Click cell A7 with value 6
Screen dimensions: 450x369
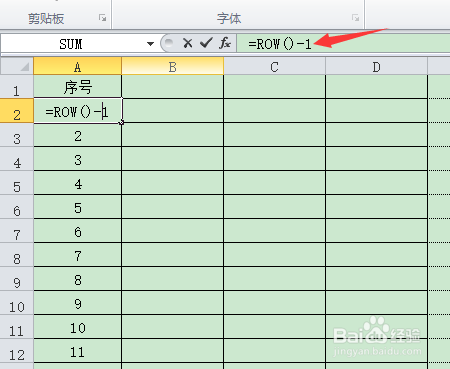click(78, 231)
